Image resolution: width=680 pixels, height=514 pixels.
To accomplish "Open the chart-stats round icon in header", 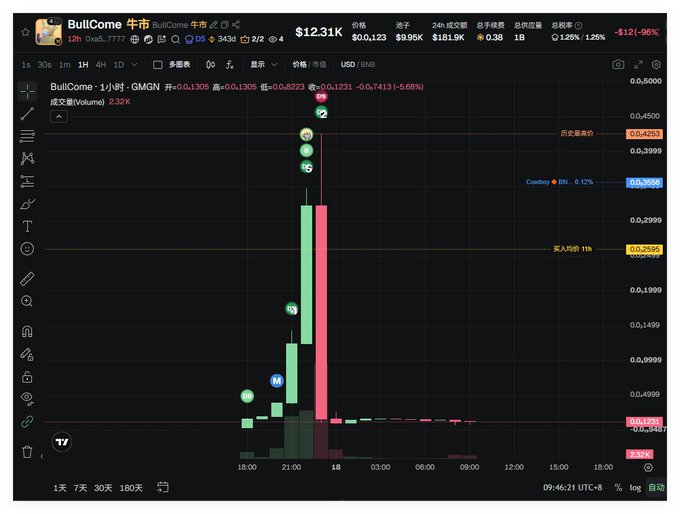I will (148, 39).
